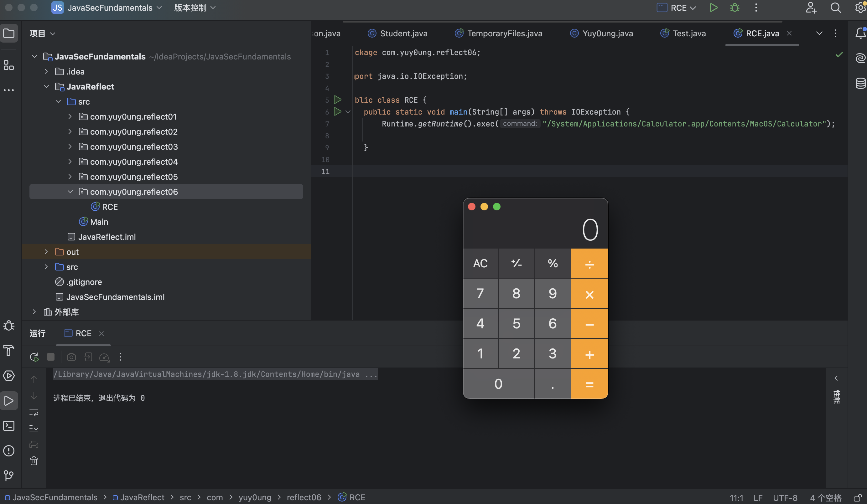
Task: Expand the com.yuy0ung.reflect03 package
Action: coord(70,147)
